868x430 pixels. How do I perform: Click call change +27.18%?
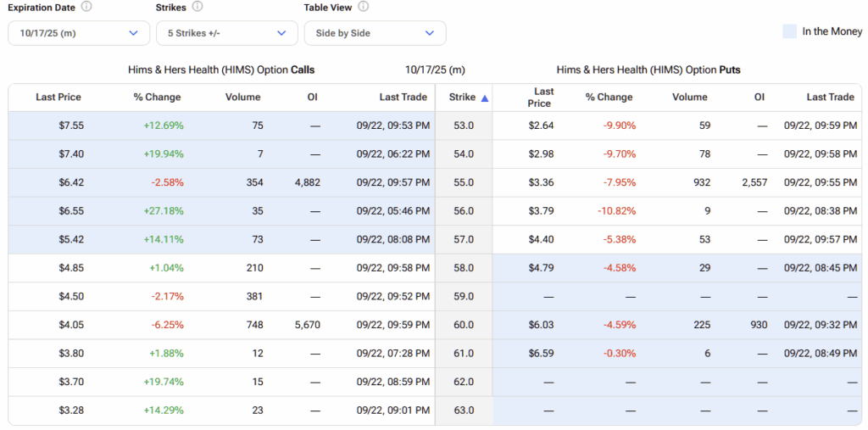[x=164, y=211]
